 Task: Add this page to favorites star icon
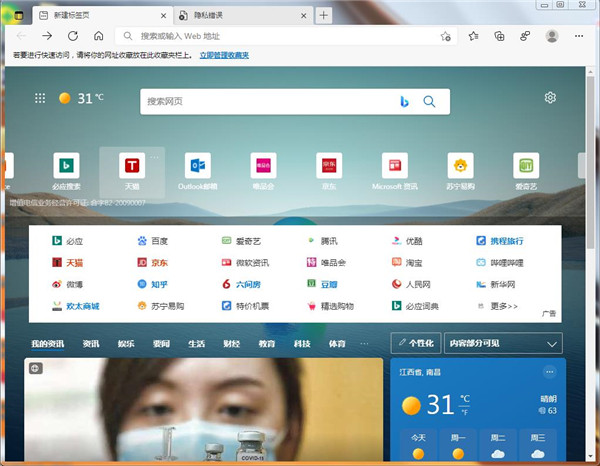(445, 36)
